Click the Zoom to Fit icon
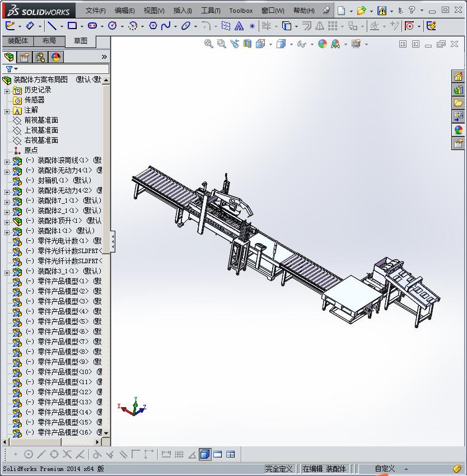This screenshot has height=476, width=467. click(209, 44)
